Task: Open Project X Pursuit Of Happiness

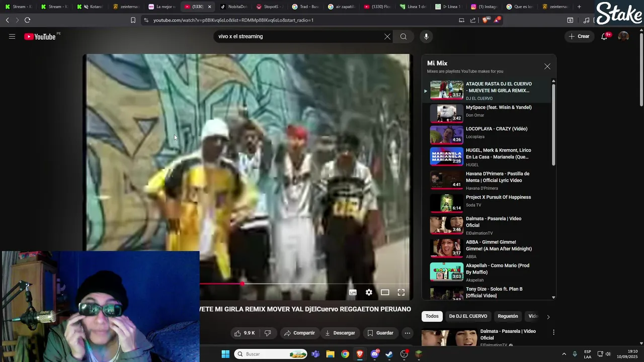Action: [x=486, y=203]
